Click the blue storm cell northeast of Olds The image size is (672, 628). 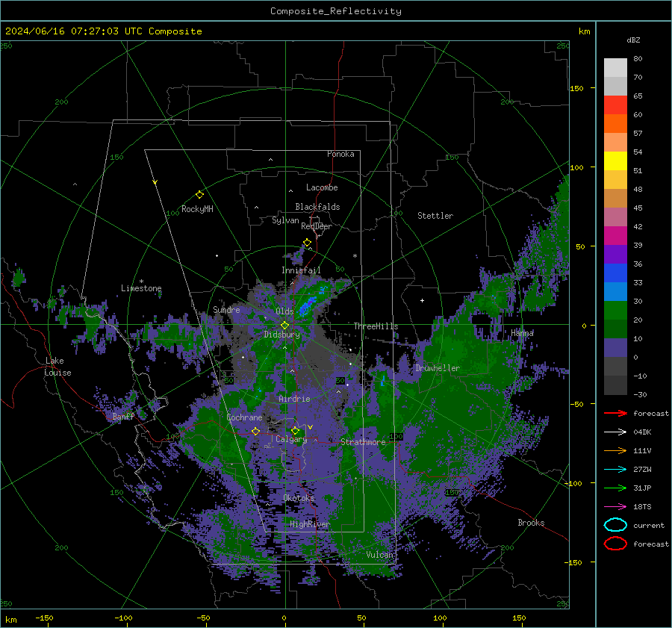308,305
